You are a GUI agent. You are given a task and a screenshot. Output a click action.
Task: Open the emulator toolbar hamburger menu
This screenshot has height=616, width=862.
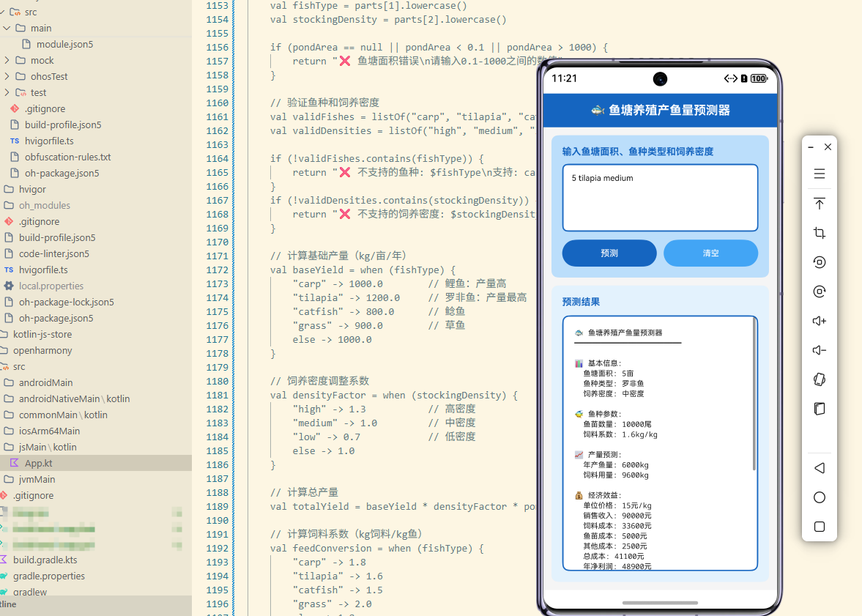click(x=819, y=174)
